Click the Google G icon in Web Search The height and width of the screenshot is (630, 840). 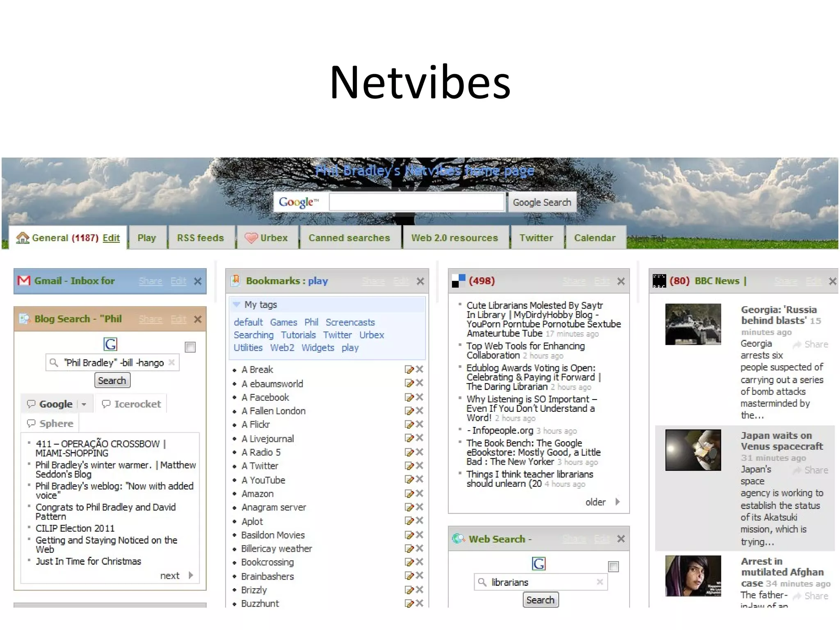[539, 564]
